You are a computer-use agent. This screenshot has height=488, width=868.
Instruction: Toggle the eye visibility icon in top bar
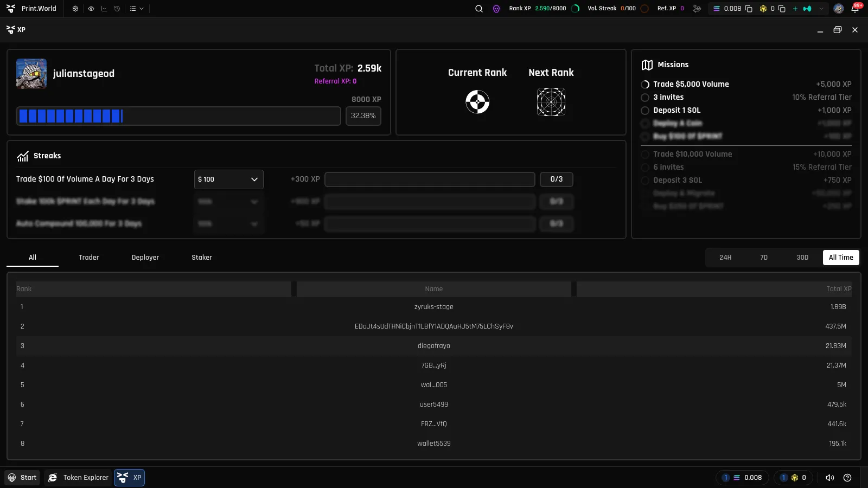pyautogui.click(x=91, y=9)
